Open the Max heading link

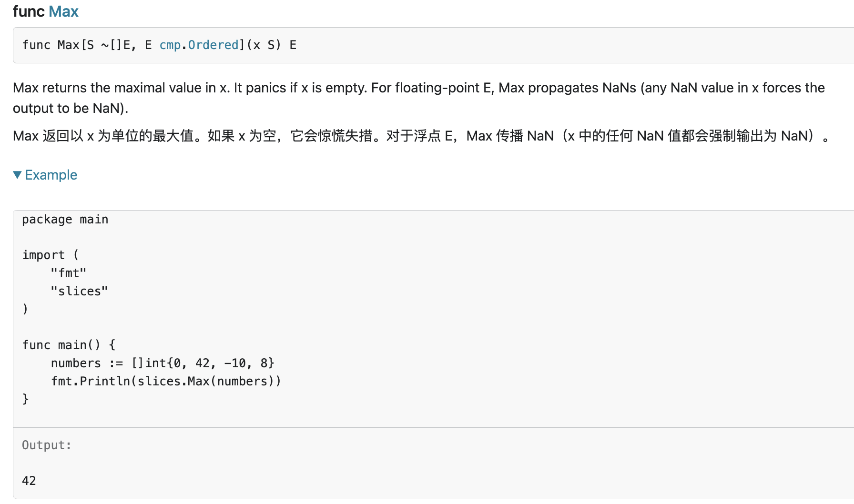click(x=63, y=11)
